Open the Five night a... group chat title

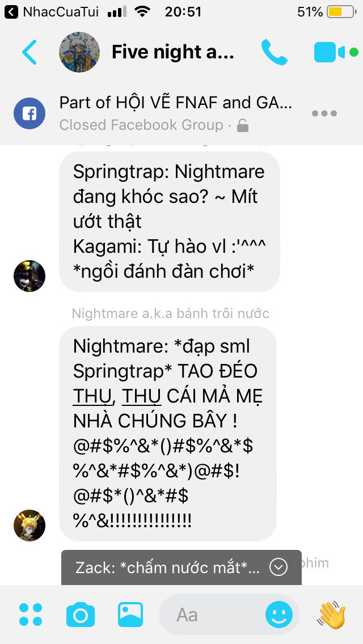[172, 52]
